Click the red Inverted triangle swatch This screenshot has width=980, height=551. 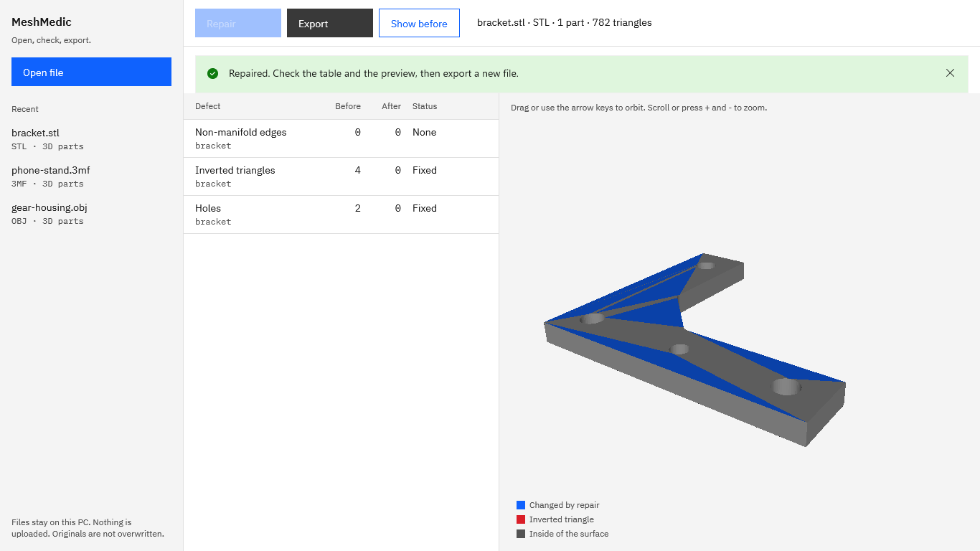521,519
